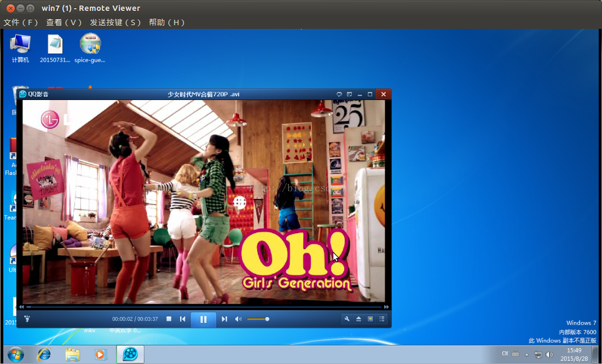Expand hidden tray icons arrow
The image size is (602, 364).
(x=526, y=354)
